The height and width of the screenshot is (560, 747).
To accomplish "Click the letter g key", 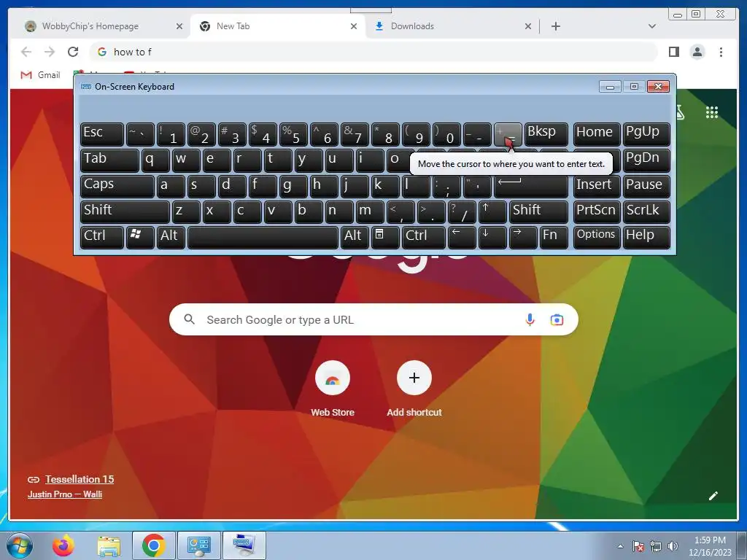I will [x=293, y=186].
